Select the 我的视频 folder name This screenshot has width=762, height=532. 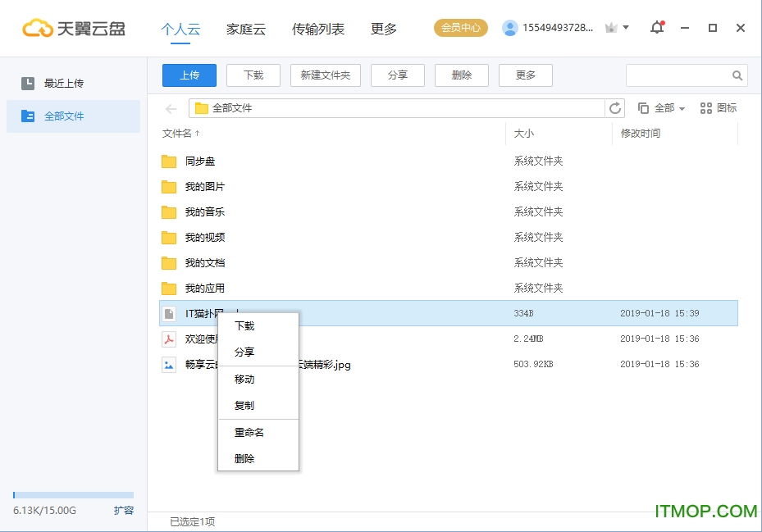[204, 238]
